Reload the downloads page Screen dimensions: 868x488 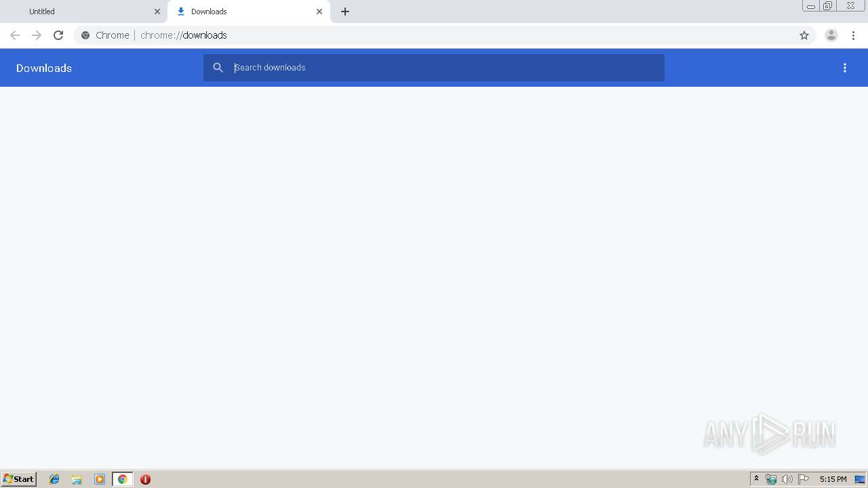pyautogui.click(x=58, y=35)
